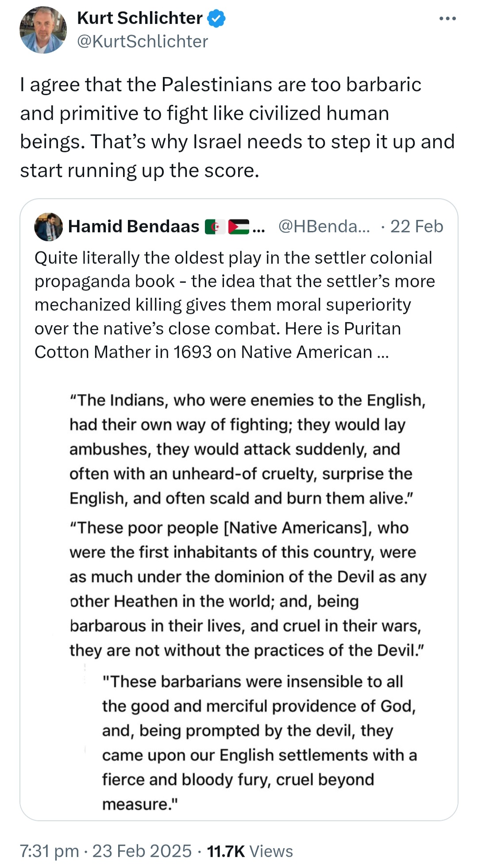
Task: Open the @HBenda... handle in quoted tweet
Action: [324, 227]
